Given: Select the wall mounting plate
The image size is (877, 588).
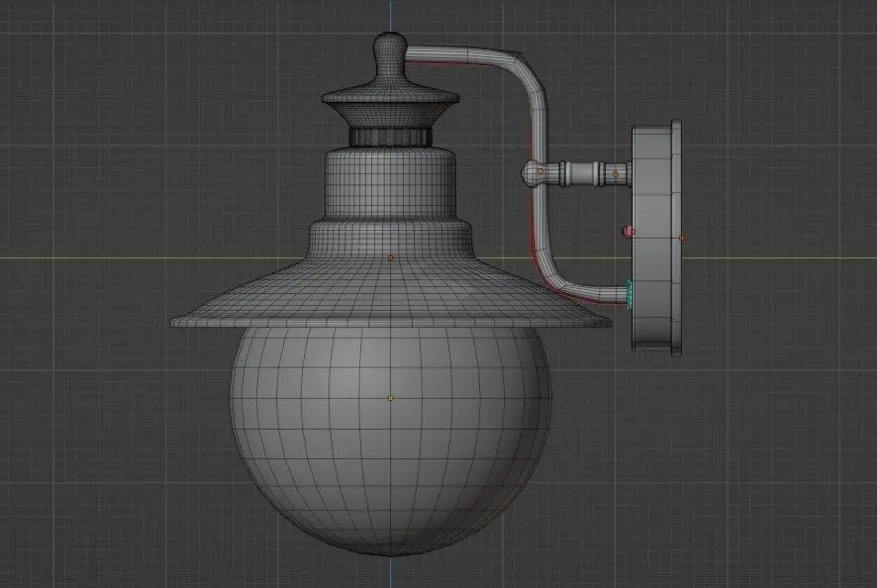Looking at the screenshot, I should (657, 238).
